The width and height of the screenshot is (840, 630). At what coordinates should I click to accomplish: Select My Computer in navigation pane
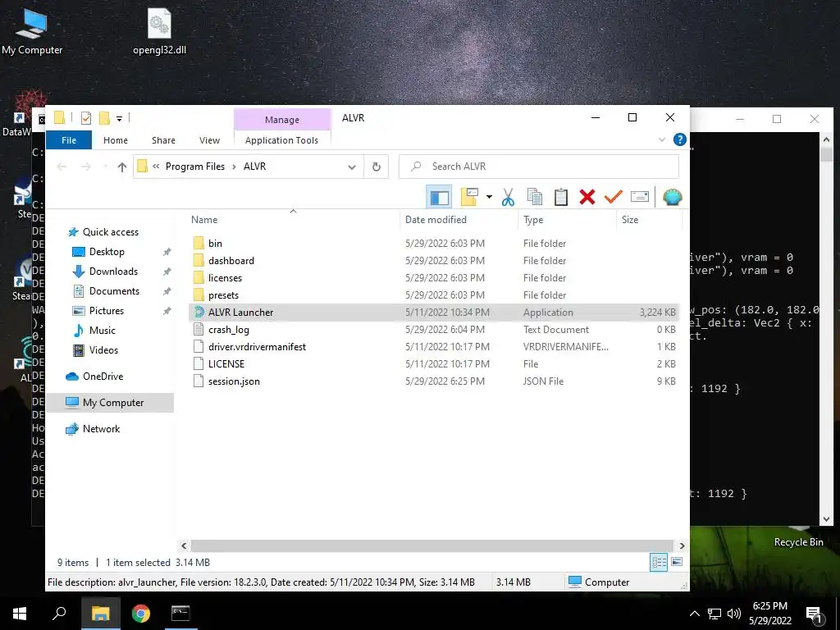point(110,402)
